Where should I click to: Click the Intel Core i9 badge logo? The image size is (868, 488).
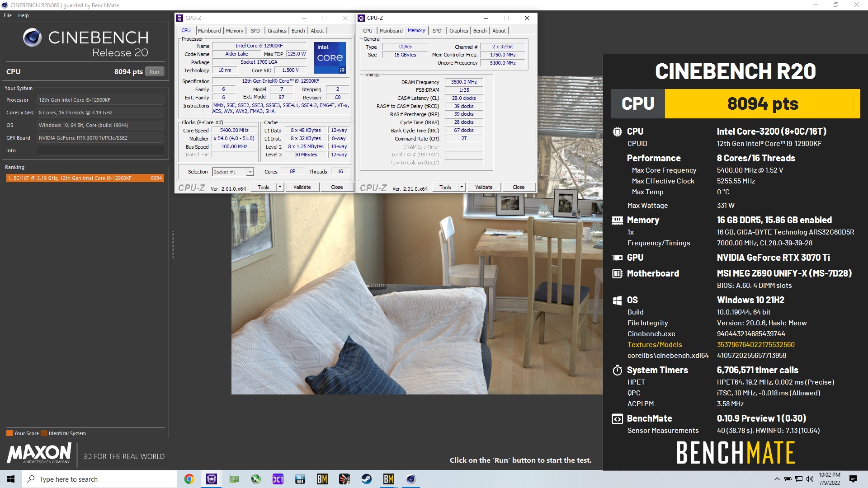[x=330, y=58]
